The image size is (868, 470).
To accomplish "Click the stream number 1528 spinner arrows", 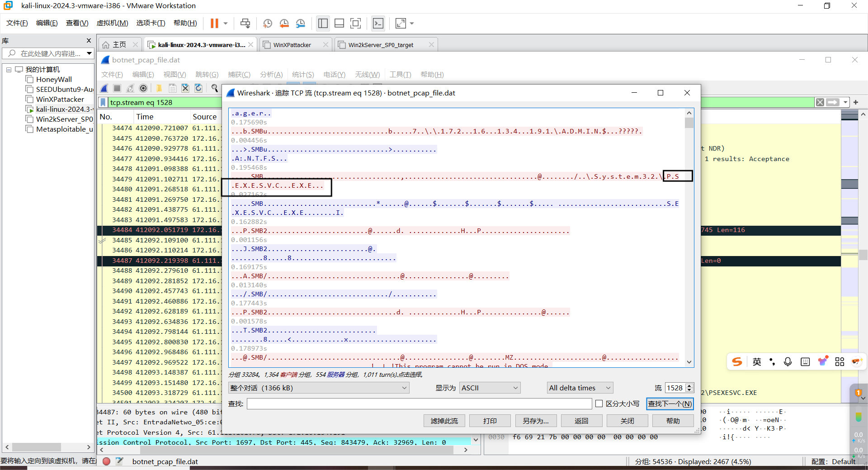I will click(689, 388).
